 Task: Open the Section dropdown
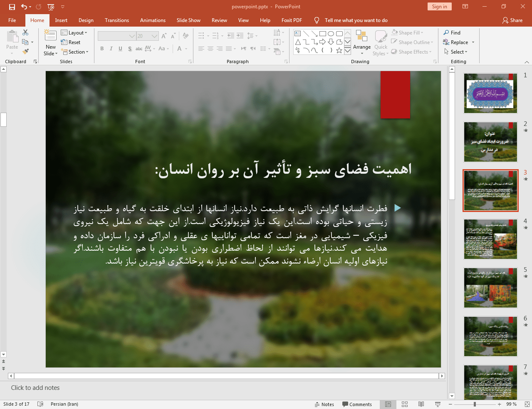(x=75, y=52)
